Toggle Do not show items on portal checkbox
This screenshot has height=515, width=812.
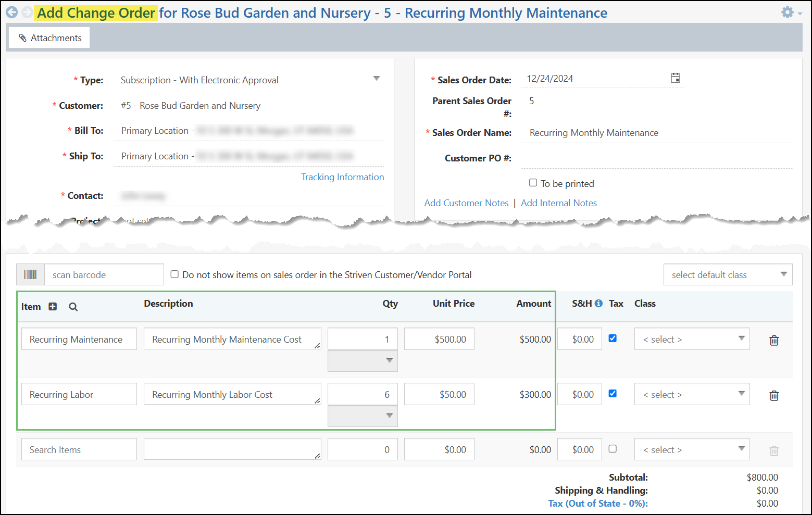click(174, 274)
